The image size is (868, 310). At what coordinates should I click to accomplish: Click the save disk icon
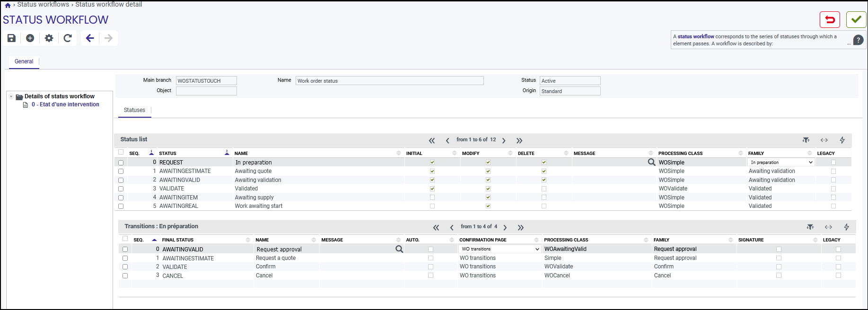pyautogui.click(x=12, y=38)
